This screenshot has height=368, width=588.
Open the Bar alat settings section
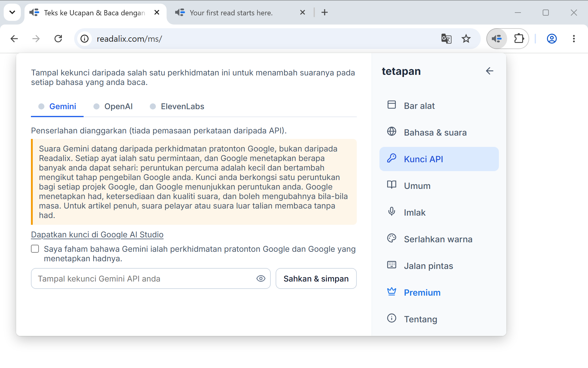pos(439,106)
